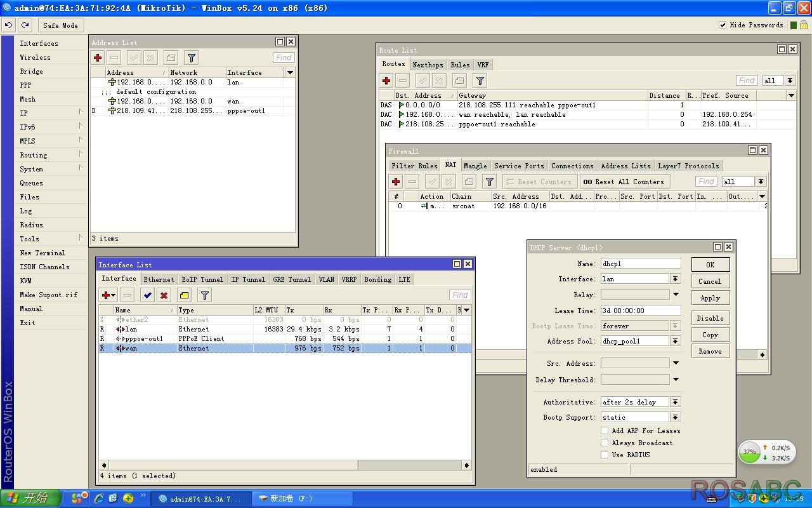This screenshot has height=508, width=812.
Task: Open Authoritative dropdown
Action: 676,402
